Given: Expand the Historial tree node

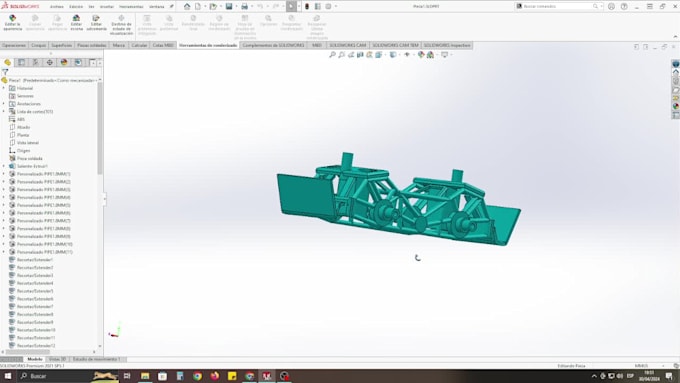Looking at the screenshot, I should 4,88.
